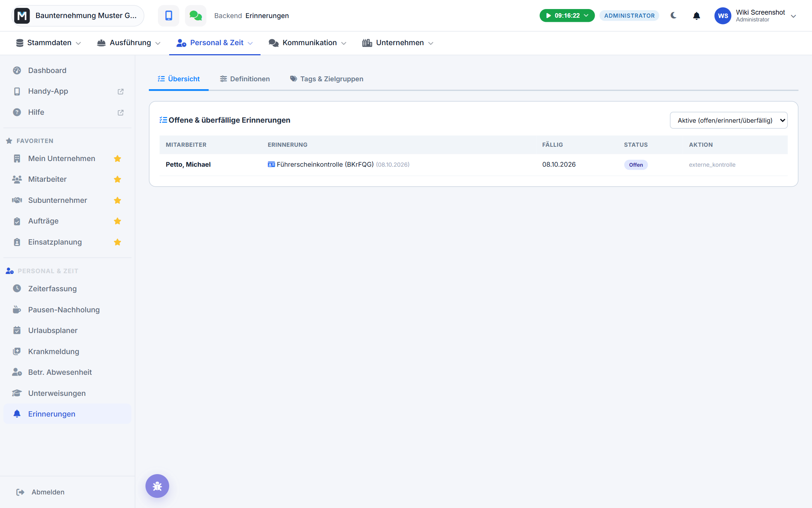812x508 pixels.
Task: Open Krankmeldung icon
Action: pyautogui.click(x=17, y=351)
